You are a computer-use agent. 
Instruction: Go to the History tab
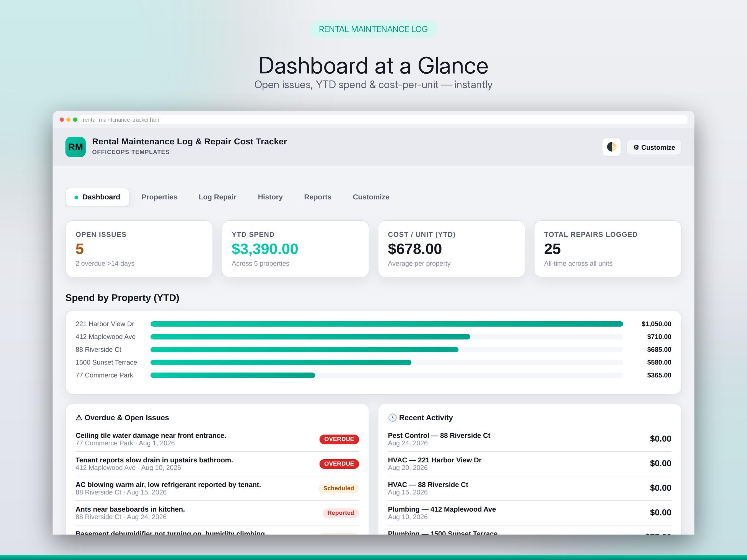tap(270, 197)
